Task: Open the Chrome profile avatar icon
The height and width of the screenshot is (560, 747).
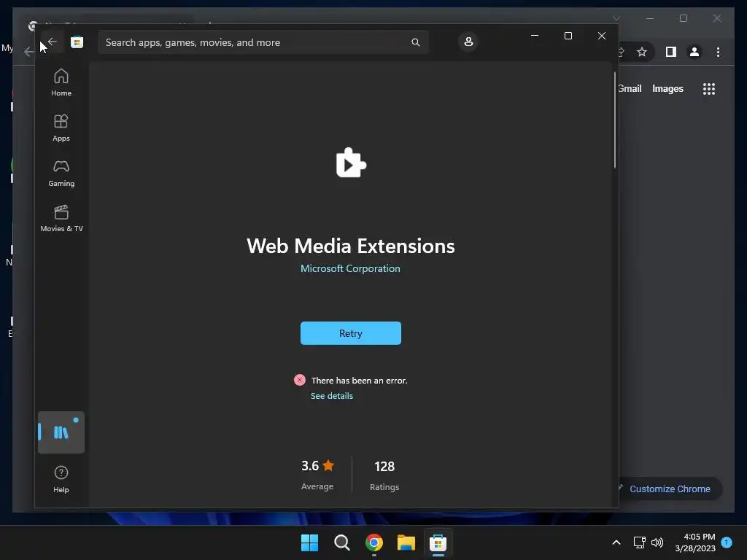Action: (x=694, y=52)
